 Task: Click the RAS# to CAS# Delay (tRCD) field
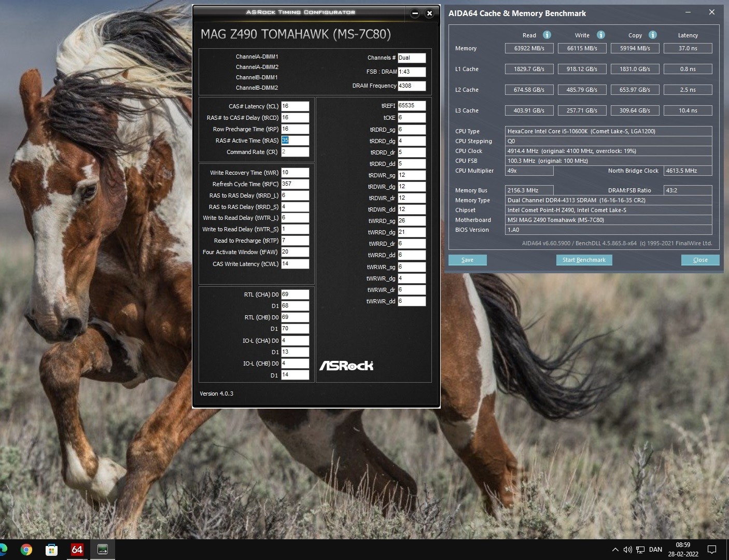coord(295,118)
